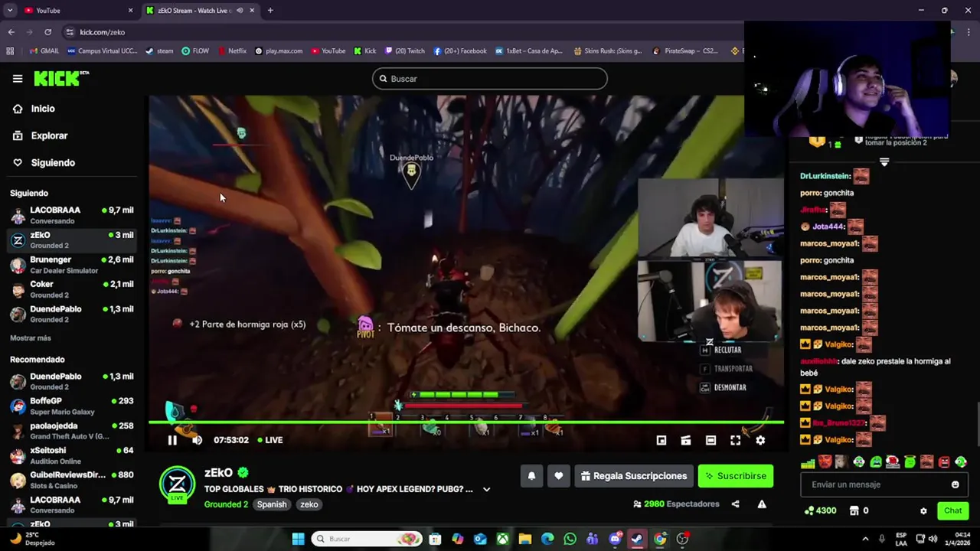Click the KICK logo

tap(61, 78)
